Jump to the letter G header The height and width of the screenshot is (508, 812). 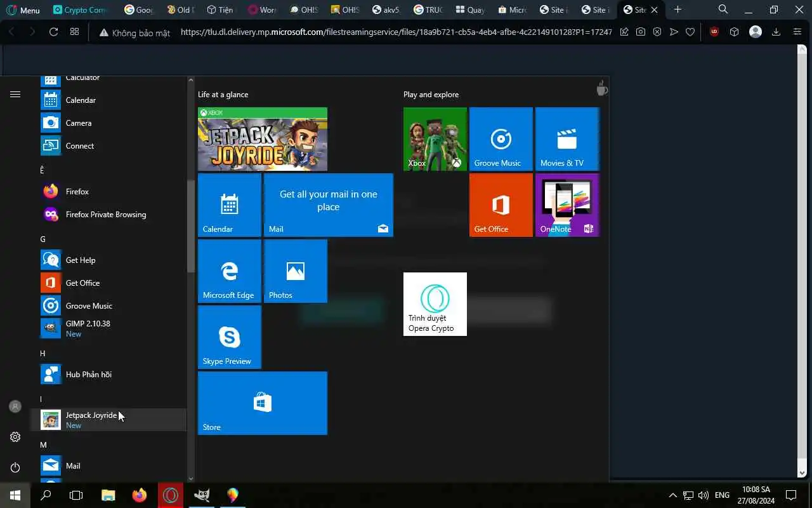43,239
